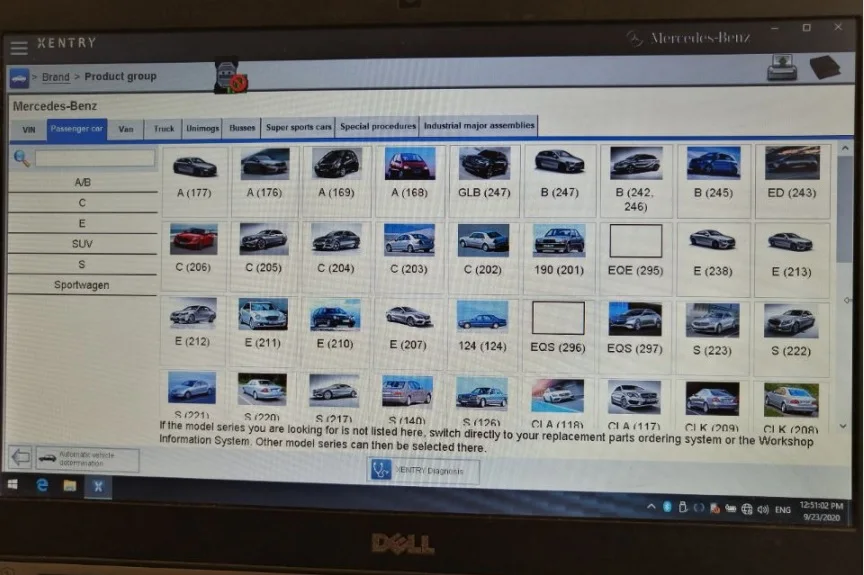
Task: Open the Truck tab
Action: click(x=164, y=128)
